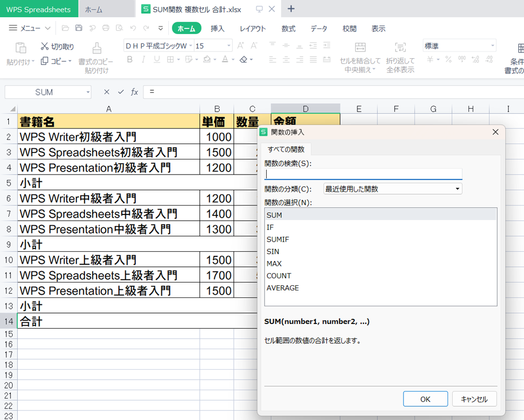The image size is (524, 420).
Task: Click the center horizontally icon
Action: click(x=286, y=60)
